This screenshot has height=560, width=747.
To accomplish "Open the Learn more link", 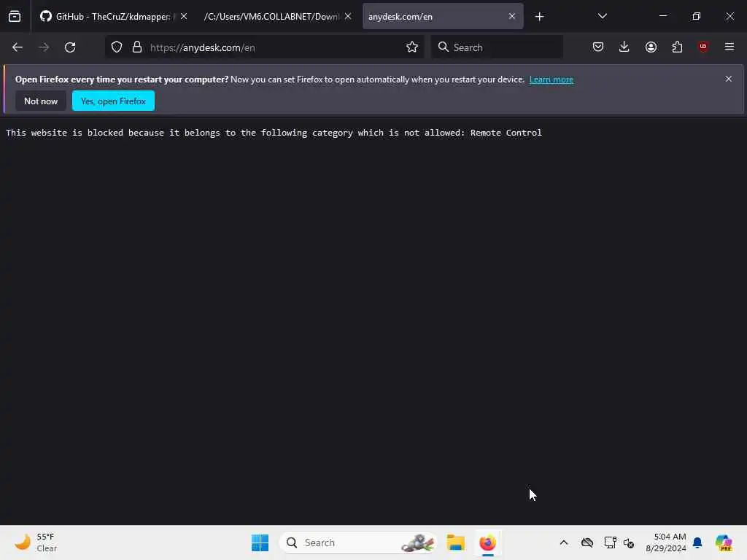I will [551, 79].
